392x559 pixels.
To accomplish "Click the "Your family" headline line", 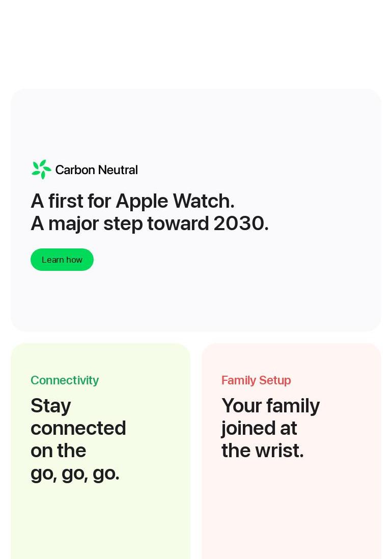I will pos(270,406).
